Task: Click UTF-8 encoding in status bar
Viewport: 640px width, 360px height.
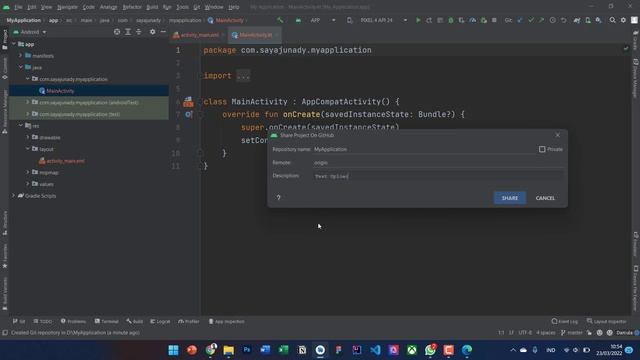Action: click(x=525, y=333)
